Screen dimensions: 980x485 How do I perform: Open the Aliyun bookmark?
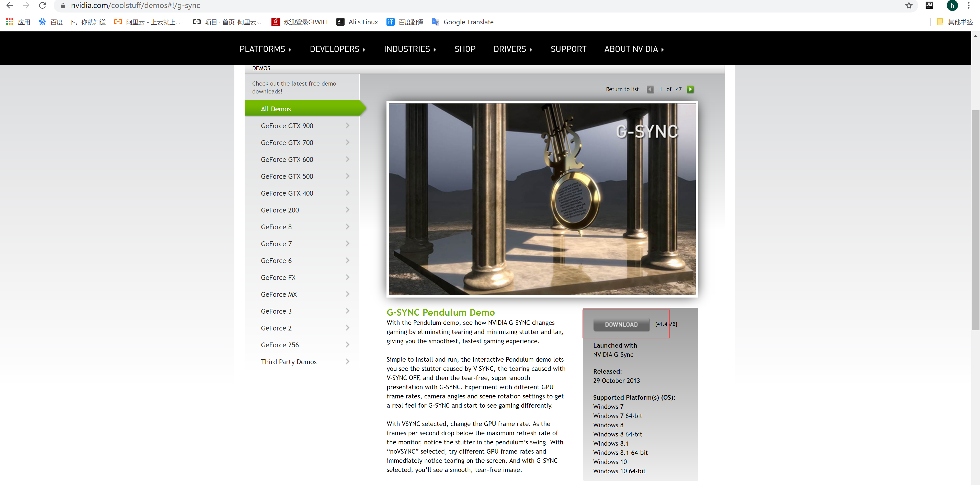pyautogui.click(x=147, y=22)
